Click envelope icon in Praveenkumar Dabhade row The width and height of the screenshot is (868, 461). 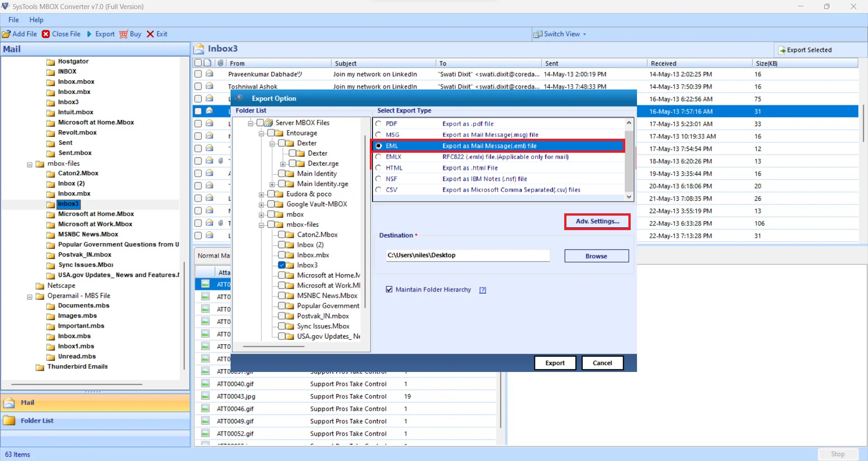pyautogui.click(x=209, y=74)
